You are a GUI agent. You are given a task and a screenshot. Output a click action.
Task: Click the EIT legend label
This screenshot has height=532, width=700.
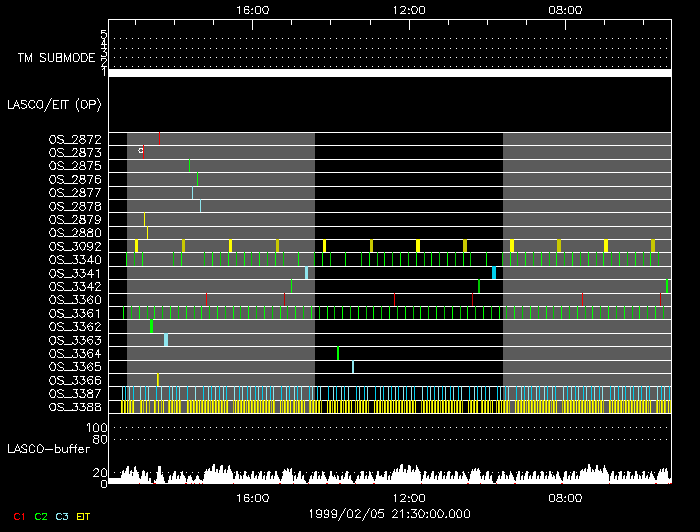pyautogui.click(x=84, y=516)
